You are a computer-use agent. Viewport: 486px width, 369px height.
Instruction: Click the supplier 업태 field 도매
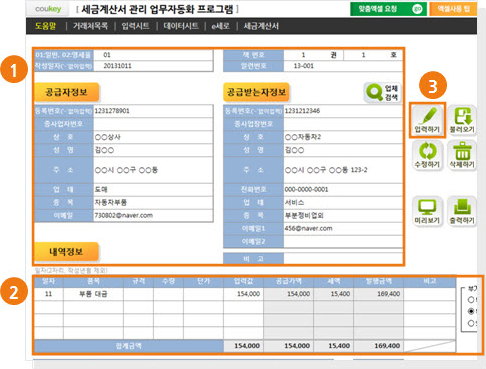(x=153, y=189)
